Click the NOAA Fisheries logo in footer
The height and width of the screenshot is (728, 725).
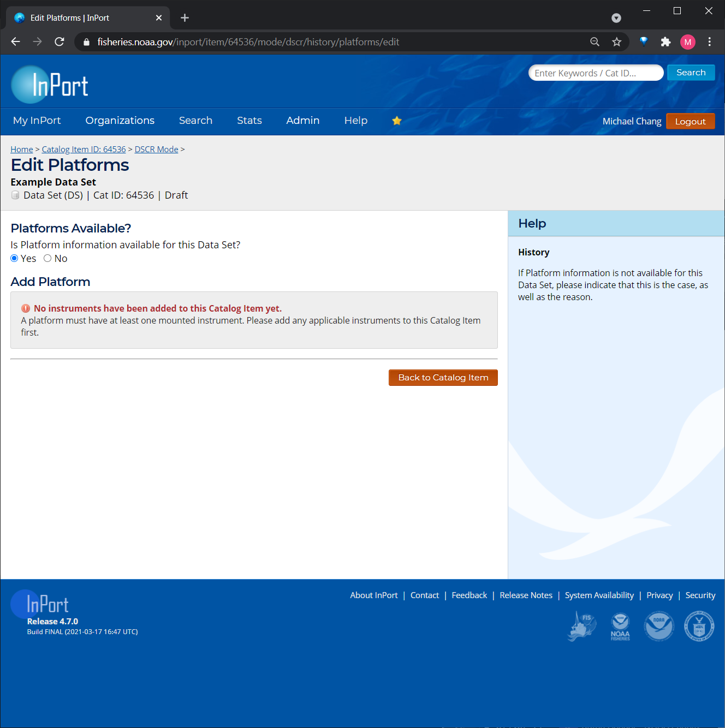point(620,626)
